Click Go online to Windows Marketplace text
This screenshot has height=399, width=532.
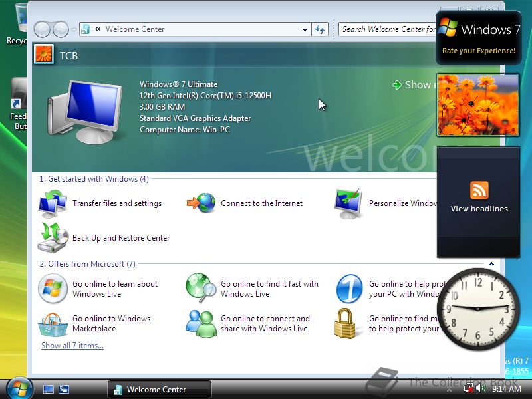(111, 323)
